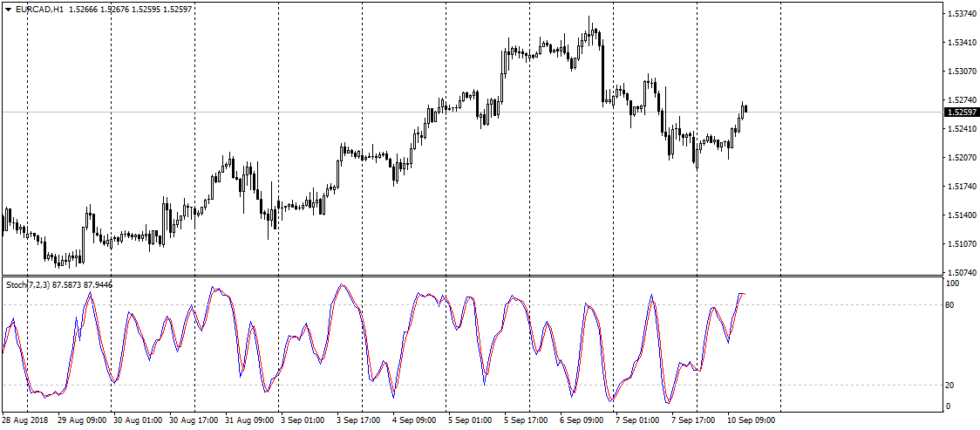Viewport: 980px width, 430px height.
Task: Click the 1.51740 price axis value
Action: (961, 187)
